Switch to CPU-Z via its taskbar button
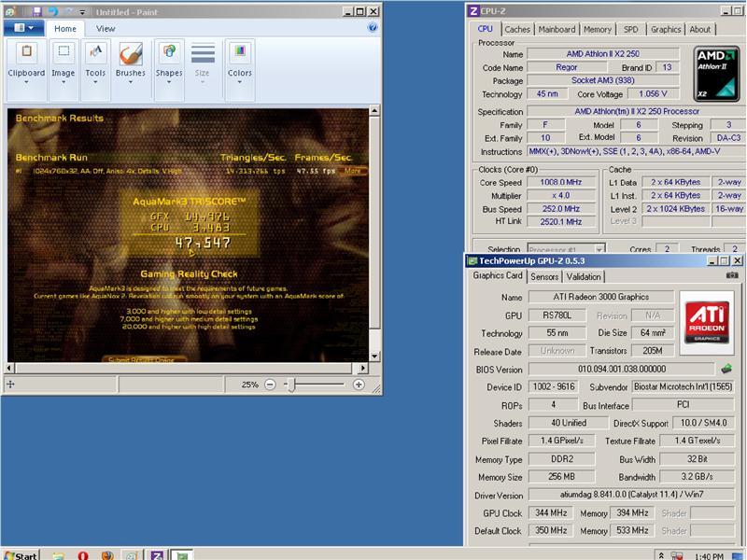Image resolution: width=747 pixels, height=560 pixels. pyautogui.click(x=157, y=555)
